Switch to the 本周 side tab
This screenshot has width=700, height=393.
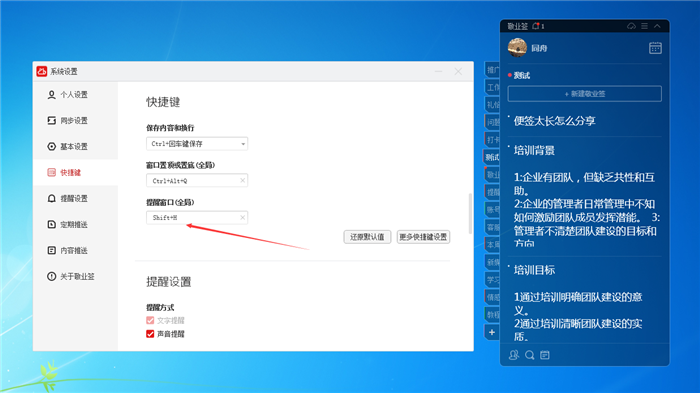492,244
